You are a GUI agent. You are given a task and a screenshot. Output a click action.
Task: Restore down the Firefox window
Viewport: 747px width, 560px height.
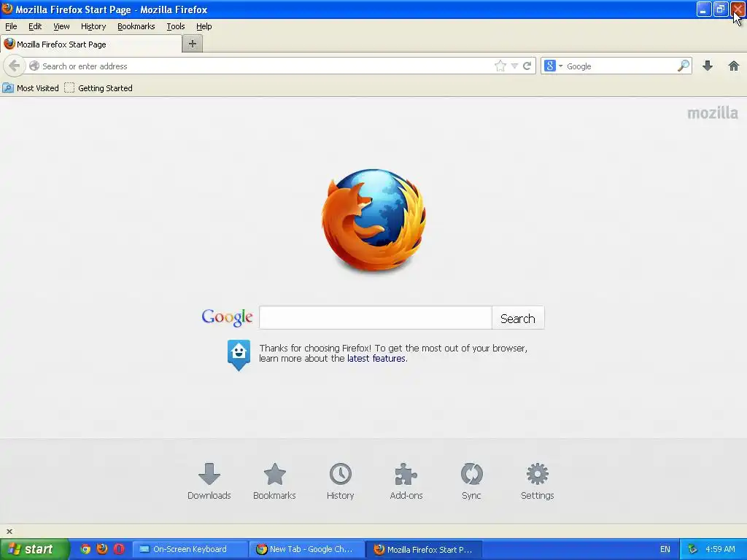click(721, 9)
